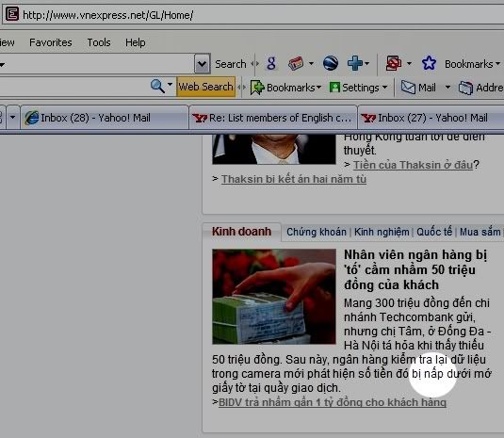Switch to 'Re: List members of English' tab
The width and height of the screenshot is (504, 438).
click(273, 118)
